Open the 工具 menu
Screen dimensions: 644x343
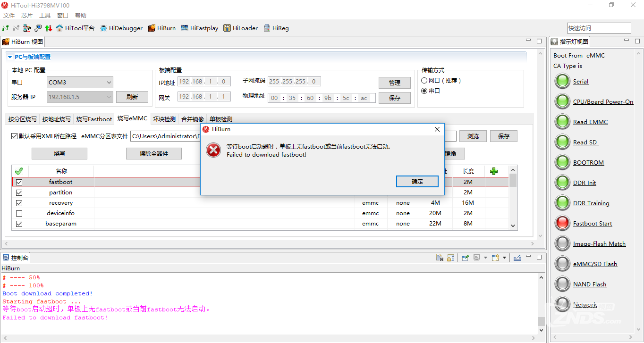[x=45, y=16]
